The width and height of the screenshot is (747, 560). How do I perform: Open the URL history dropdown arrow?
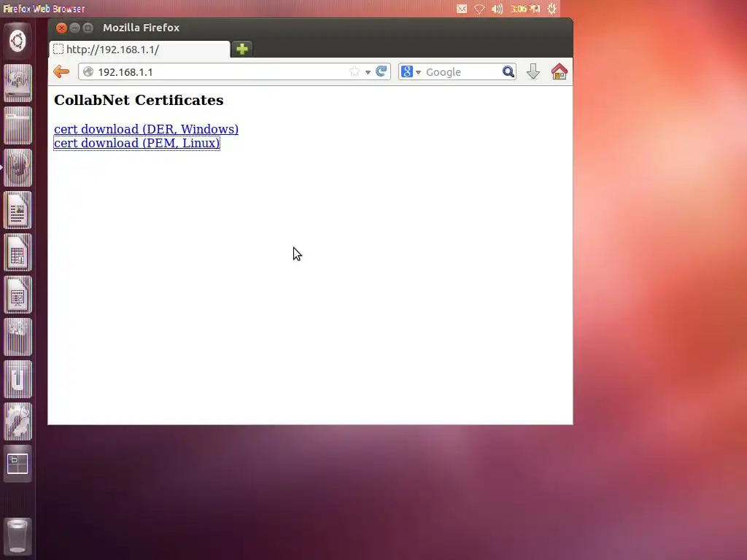click(x=368, y=72)
